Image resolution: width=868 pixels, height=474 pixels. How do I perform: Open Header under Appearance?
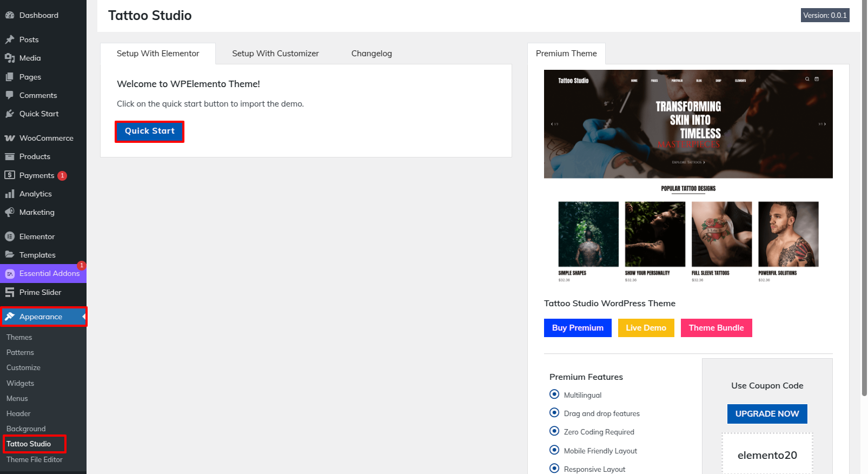click(x=18, y=413)
